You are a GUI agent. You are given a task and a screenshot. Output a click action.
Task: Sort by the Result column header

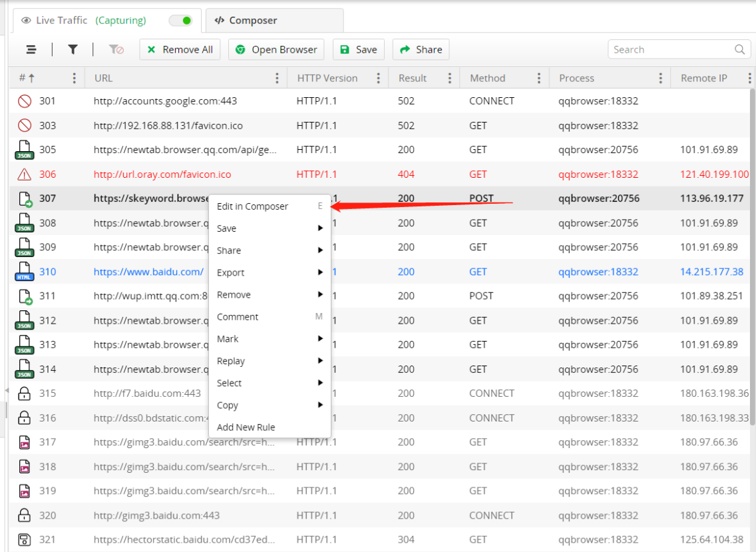(x=413, y=78)
